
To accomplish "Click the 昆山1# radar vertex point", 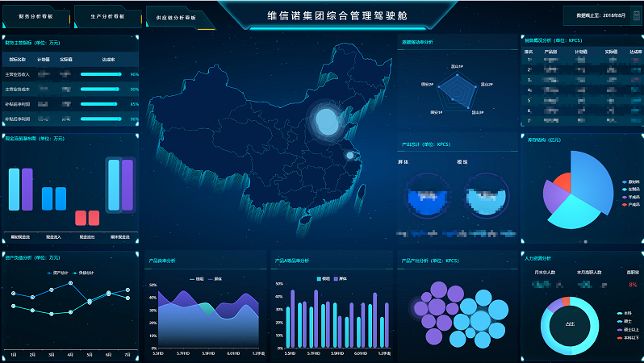I will click(457, 75).
